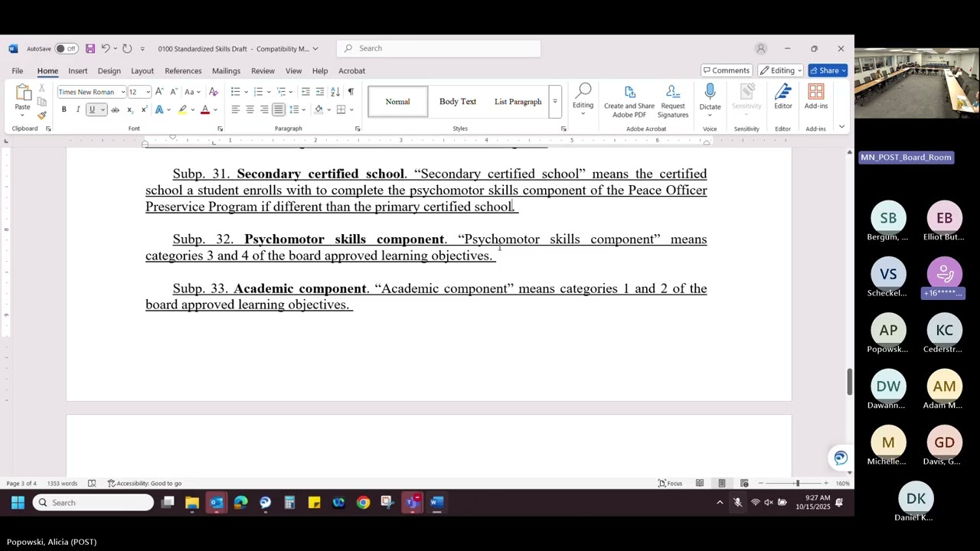The width and height of the screenshot is (980, 551).
Task: Open the font color dropdown arrow
Action: 215,109
